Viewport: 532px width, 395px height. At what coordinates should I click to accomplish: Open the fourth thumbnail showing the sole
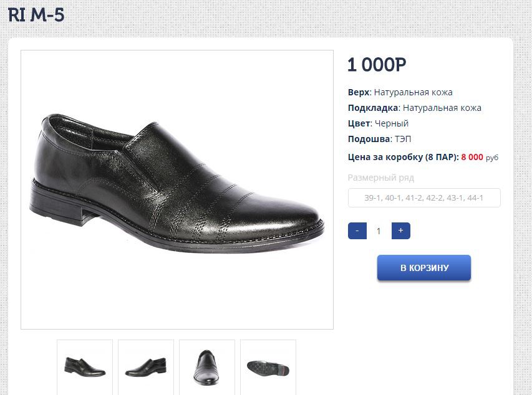(268, 367)
